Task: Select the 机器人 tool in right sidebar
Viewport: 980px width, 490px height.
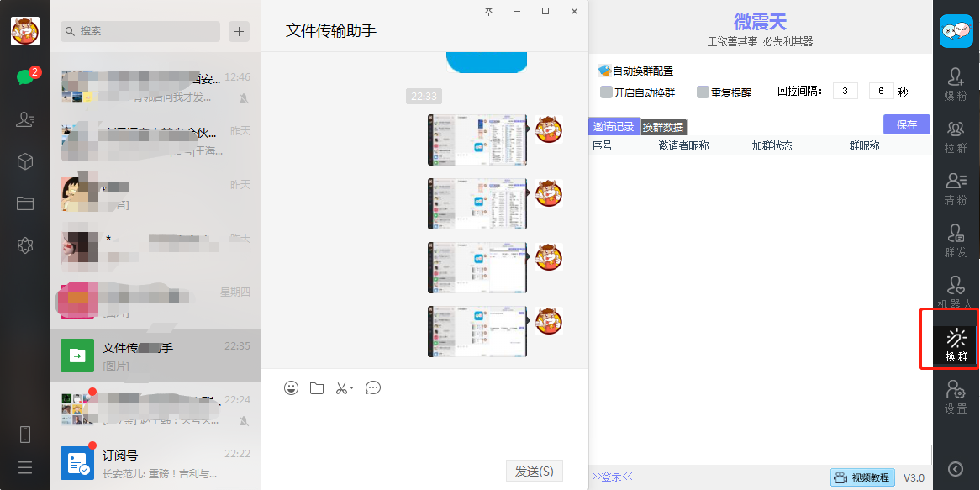Action: (956, 292)
